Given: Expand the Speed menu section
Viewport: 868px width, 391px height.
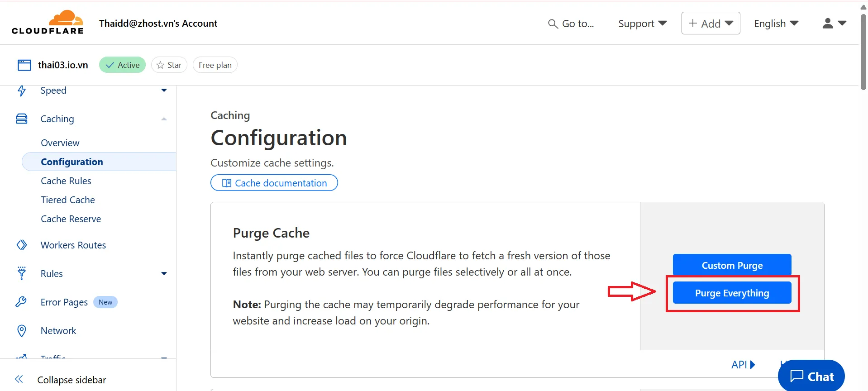Looking at the screenshot, I should pos(164,91).
